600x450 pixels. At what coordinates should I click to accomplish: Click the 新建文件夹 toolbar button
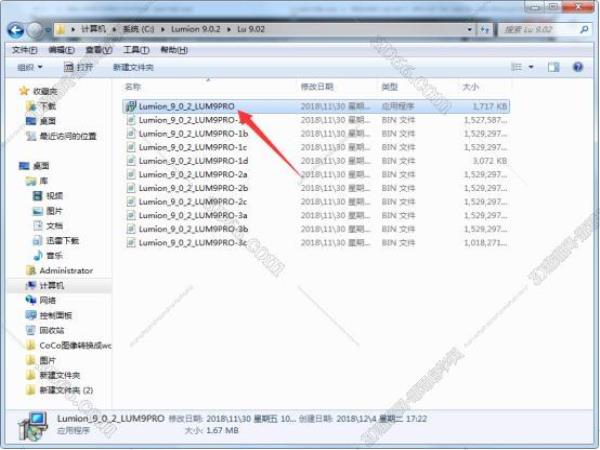[133, 67]
